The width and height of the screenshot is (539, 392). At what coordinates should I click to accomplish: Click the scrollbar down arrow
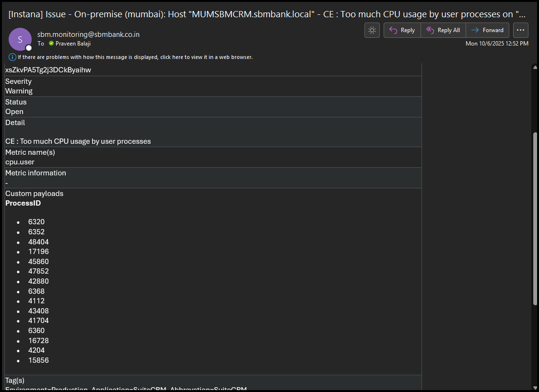pyautogui.click(x=535, y=387)
